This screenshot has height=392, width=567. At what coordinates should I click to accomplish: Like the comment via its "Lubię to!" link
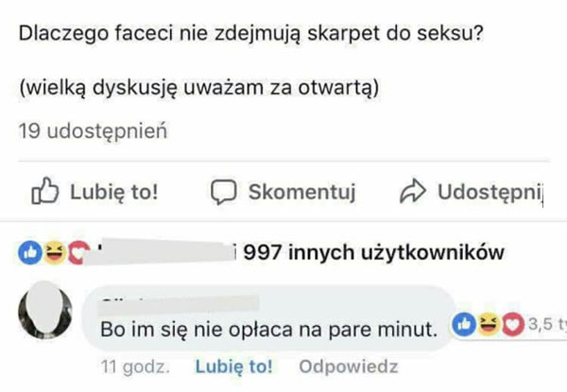coord(232,366)
